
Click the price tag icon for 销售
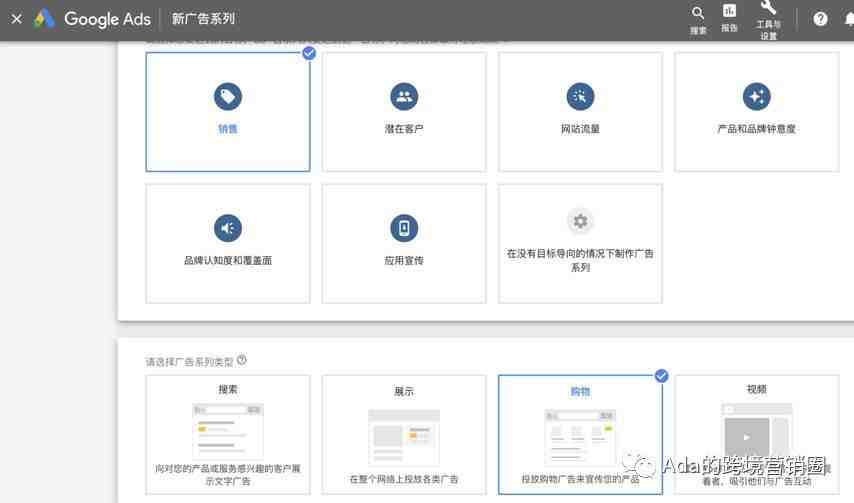click(x=228, y=97)
